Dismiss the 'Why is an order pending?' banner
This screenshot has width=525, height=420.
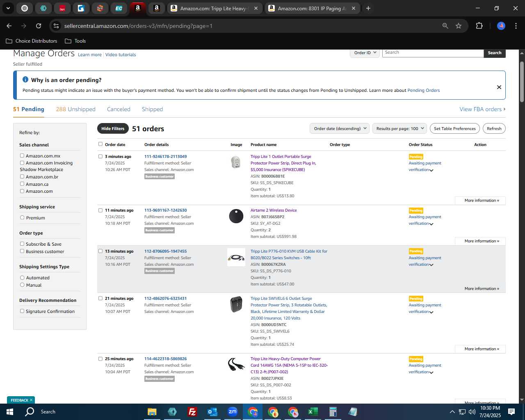click(499, 87)
